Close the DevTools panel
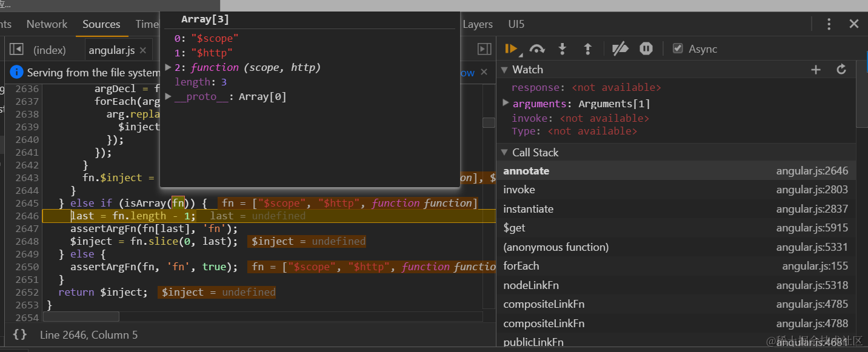868x352 pixels. click(x=854, y=24)
